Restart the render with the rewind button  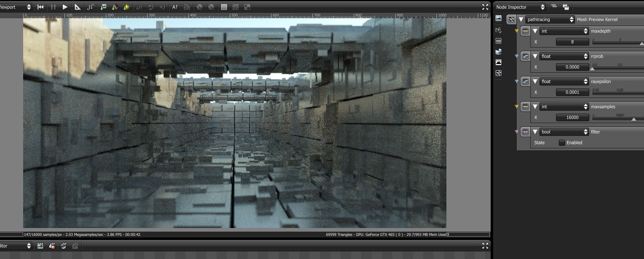coord(41,7)
